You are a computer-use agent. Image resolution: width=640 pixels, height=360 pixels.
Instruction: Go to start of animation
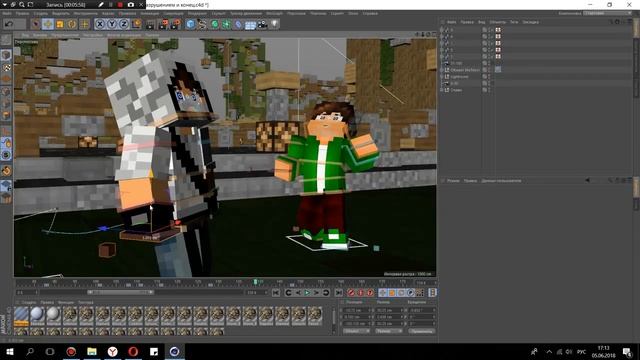pos(276,293)
